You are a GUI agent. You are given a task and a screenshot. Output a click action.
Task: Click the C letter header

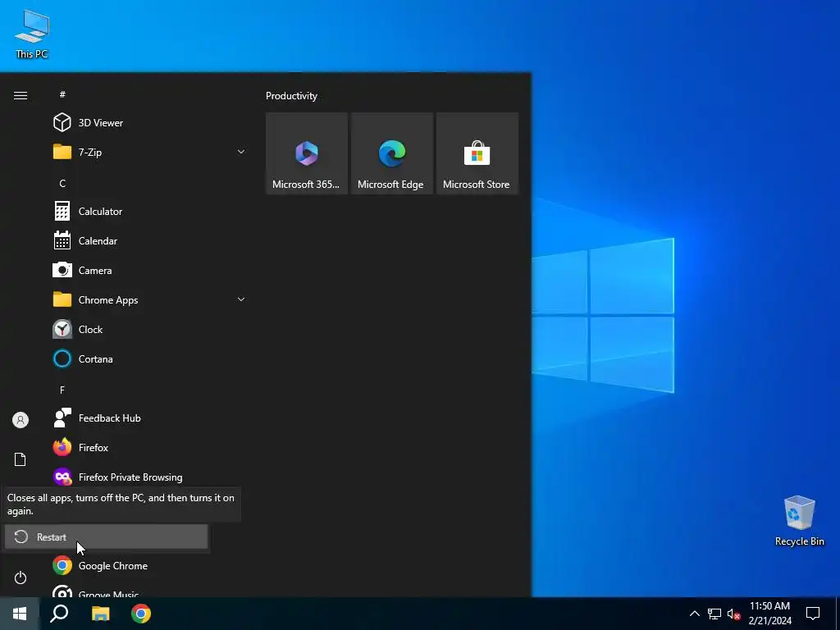click(x=62, y=183)
